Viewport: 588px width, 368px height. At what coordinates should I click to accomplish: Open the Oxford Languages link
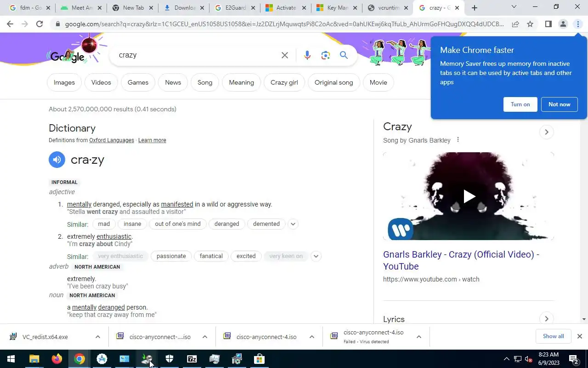coord(112,140)
